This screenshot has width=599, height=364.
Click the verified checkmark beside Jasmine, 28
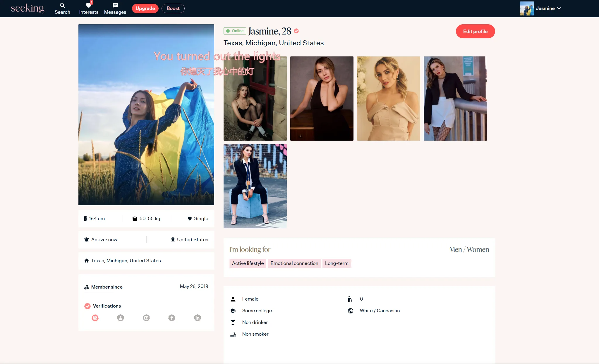pyautogui.click(x=296, y=31)
